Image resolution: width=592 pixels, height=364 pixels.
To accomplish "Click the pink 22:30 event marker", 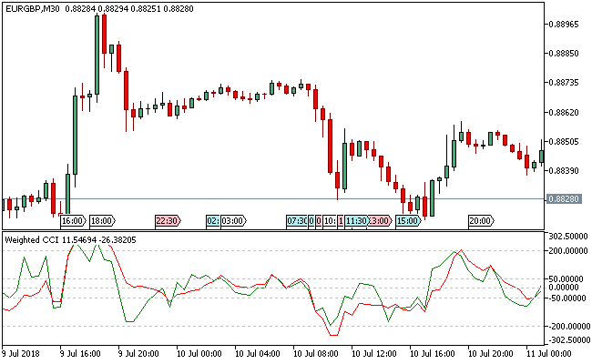I will [x=168, y=220].
